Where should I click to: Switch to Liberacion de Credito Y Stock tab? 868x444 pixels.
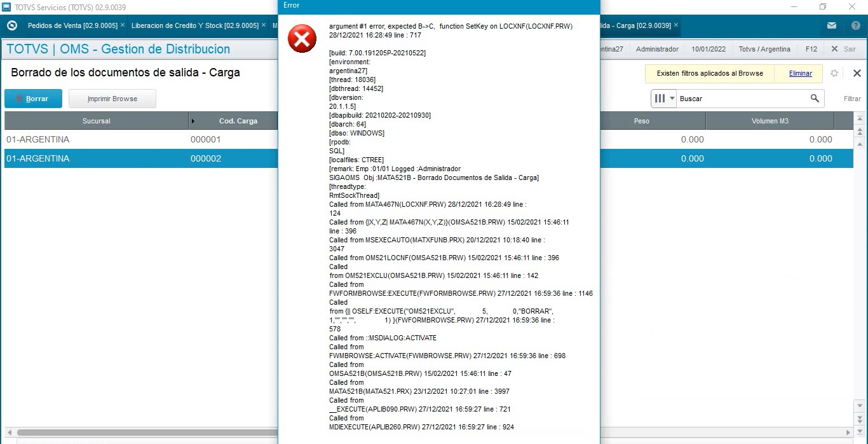[194, 25]
